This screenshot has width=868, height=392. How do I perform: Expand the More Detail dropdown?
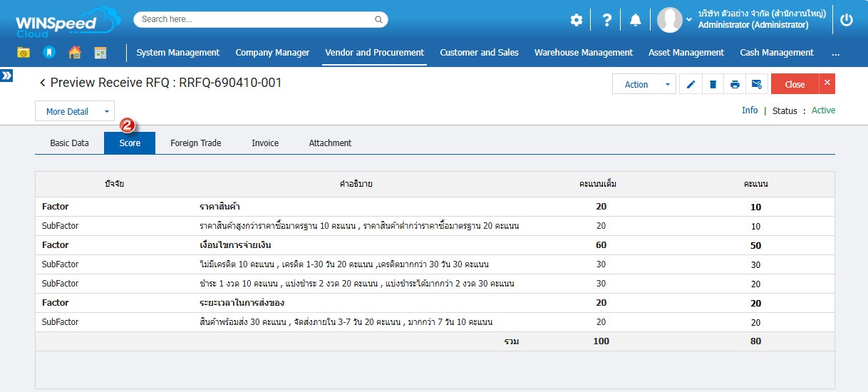click(x=74, y=111)
